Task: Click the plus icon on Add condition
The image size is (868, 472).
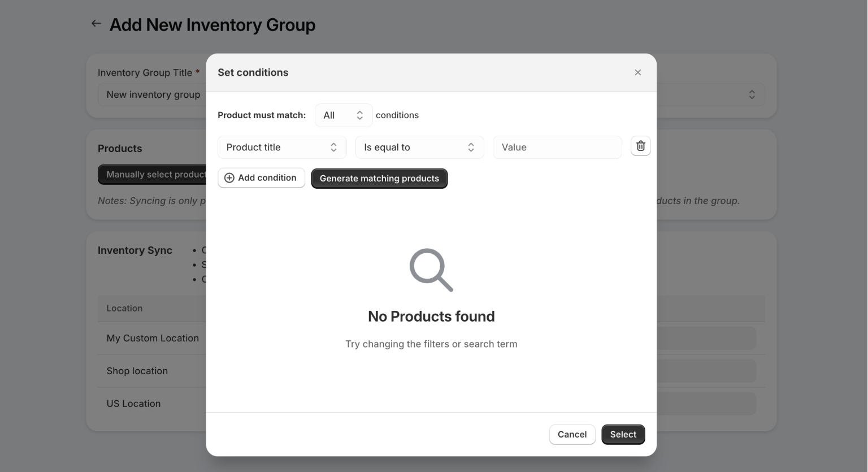Action: (x=229, y=177)
